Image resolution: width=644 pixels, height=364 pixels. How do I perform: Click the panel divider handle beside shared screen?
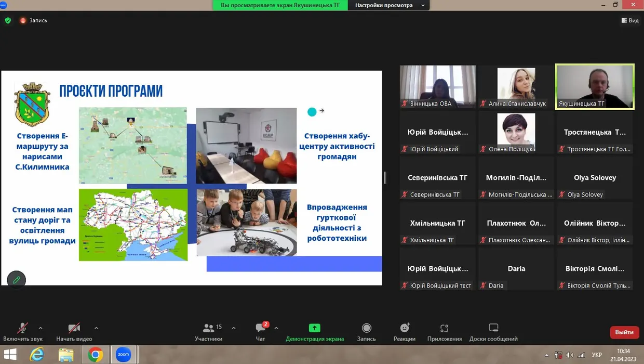point(385,178)
